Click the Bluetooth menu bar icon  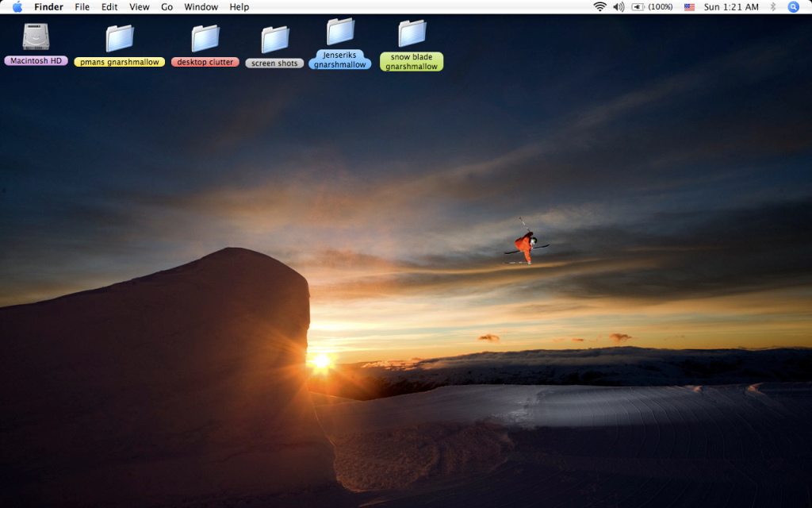click(773, 7)
